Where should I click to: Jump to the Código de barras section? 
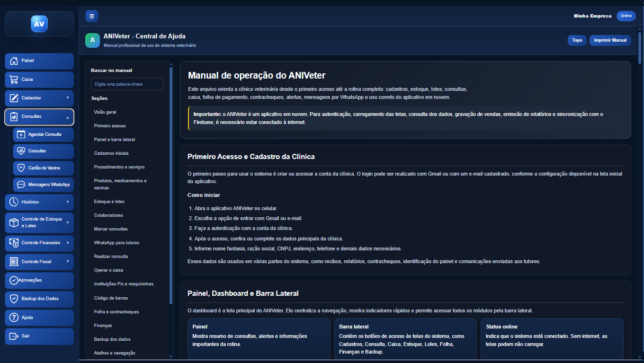point(111,298)
